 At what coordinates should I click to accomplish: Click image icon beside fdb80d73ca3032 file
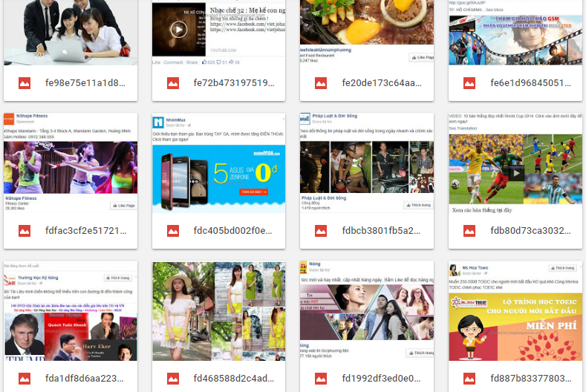point(469,231)
